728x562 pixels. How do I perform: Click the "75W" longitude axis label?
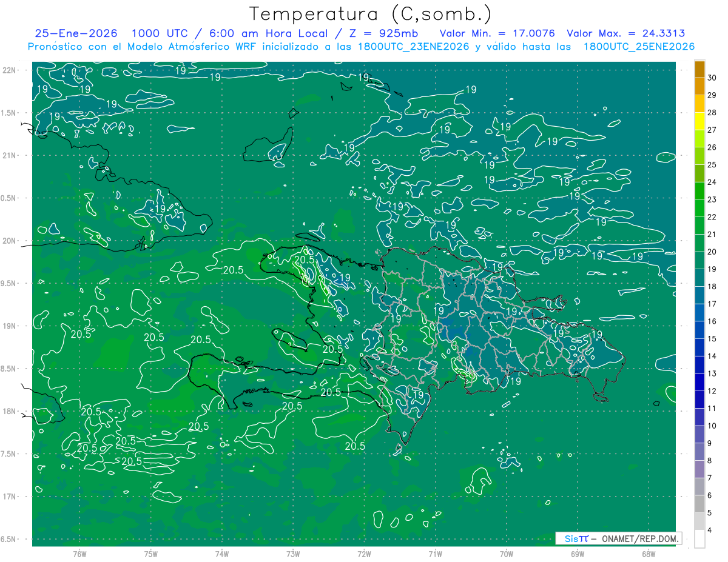point(151,554)
